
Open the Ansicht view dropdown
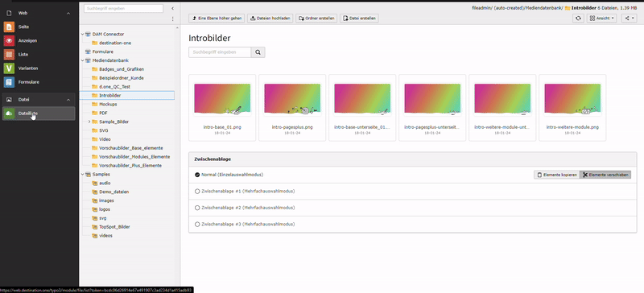pyautogui.click(x=601, y=18)
